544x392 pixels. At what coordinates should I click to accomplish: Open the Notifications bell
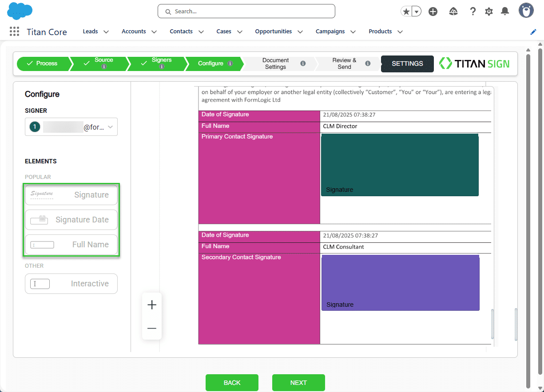click(x=505, y=12)
